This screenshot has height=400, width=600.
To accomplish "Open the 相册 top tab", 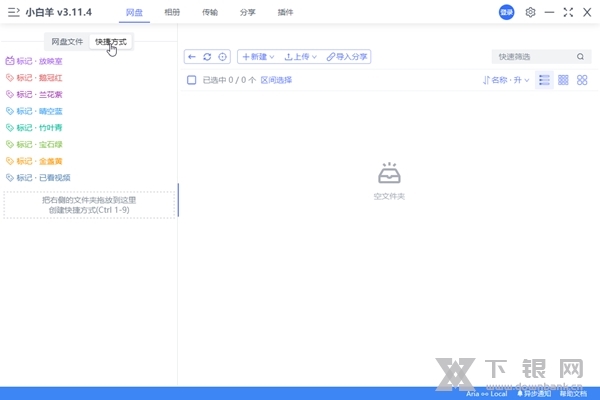I will 172,12.
